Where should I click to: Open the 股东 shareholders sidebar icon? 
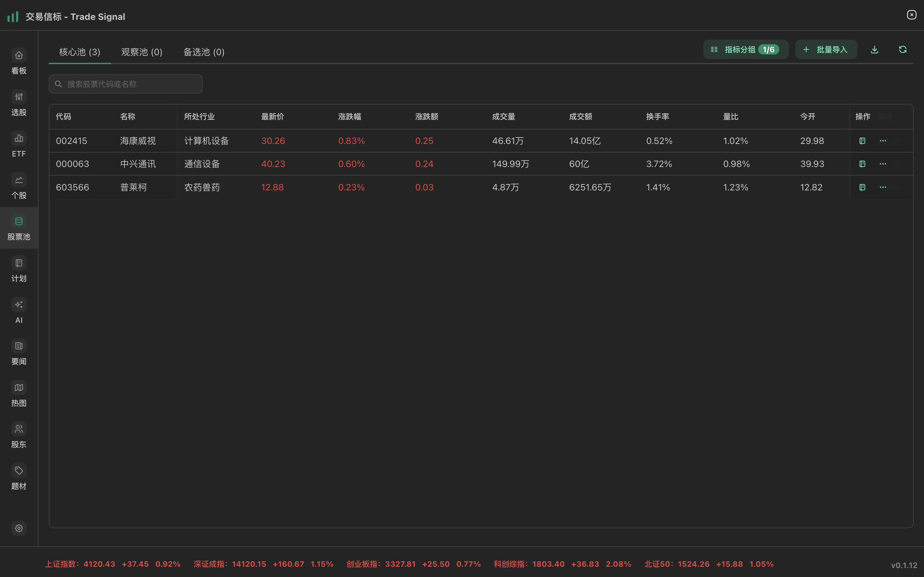(19, 429)
